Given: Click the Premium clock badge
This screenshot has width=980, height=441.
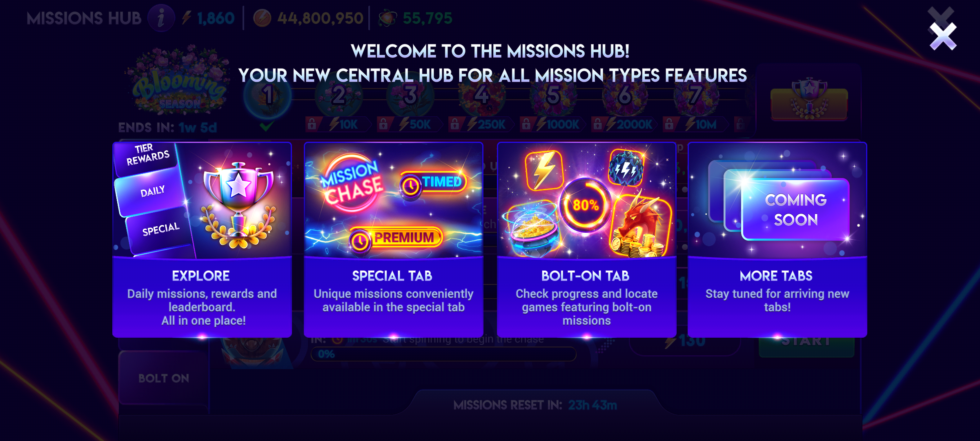Looking at the screenshot, I should (396, 239).
